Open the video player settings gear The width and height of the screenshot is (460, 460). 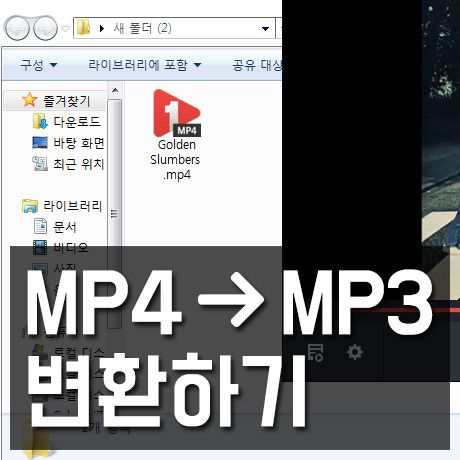point(355,352)
